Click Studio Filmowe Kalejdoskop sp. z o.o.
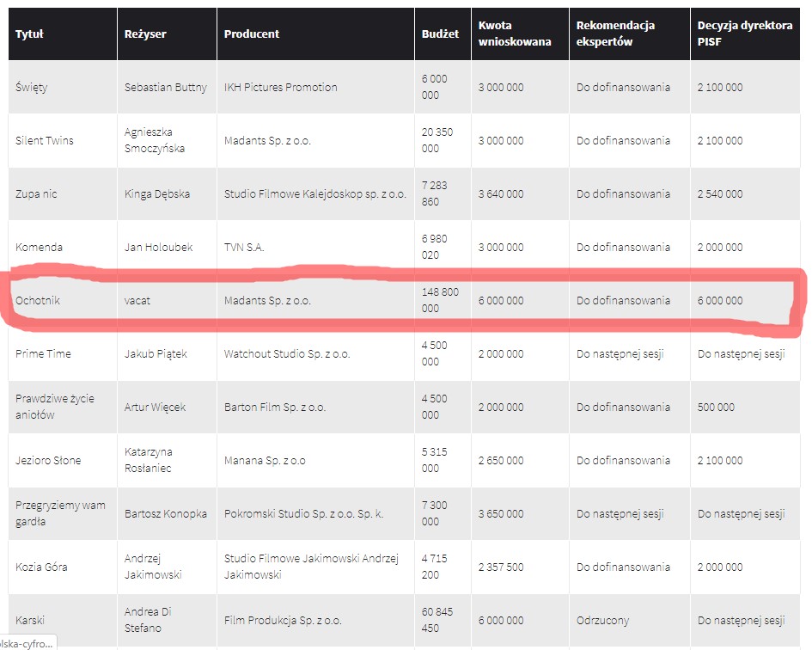The image size is (812, 650). click(314, 193)
